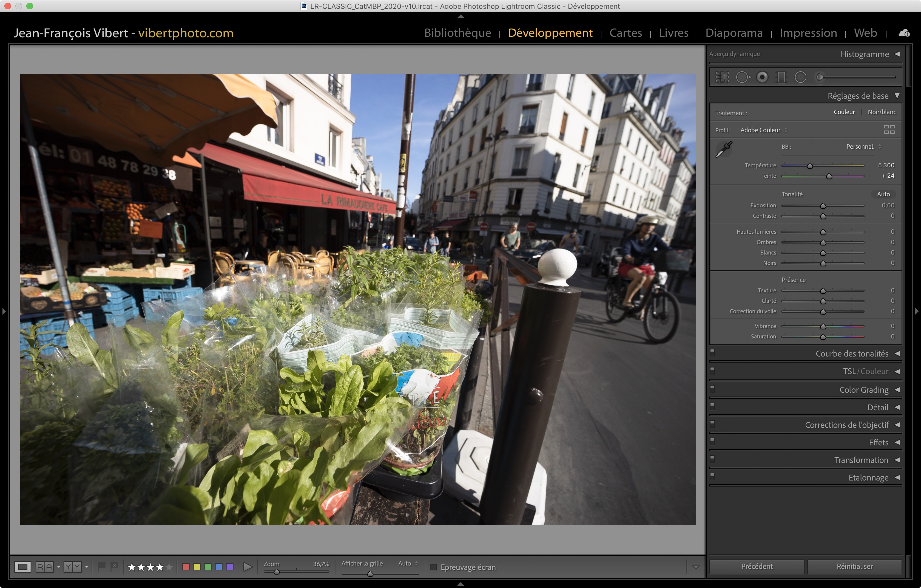921x588 pixels.
Task: Click the cloud sync status icon
Action: point(904,33)
